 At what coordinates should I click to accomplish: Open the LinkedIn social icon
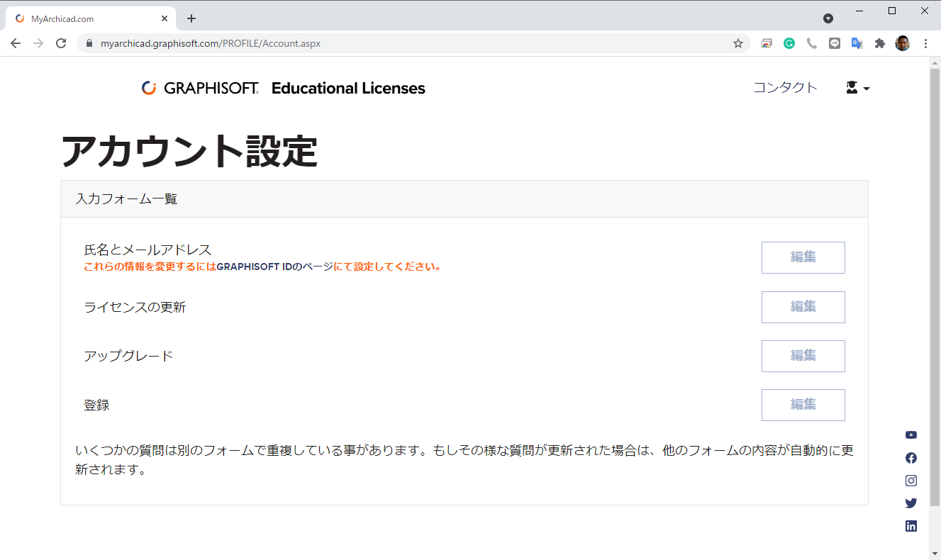911,526
